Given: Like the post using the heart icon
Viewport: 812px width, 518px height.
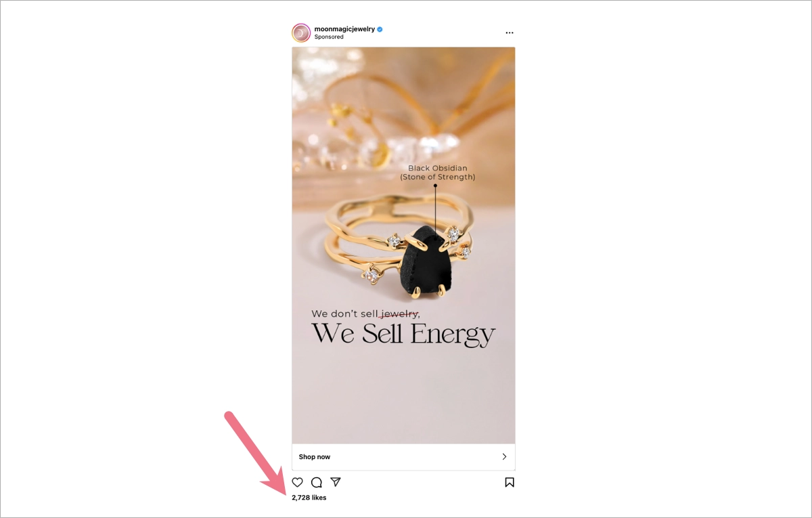Looking at the screenshot, I should [298, 482].
